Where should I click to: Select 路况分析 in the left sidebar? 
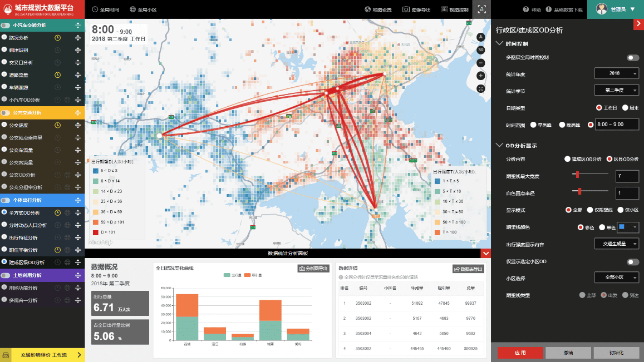click(x=19, y=38)
